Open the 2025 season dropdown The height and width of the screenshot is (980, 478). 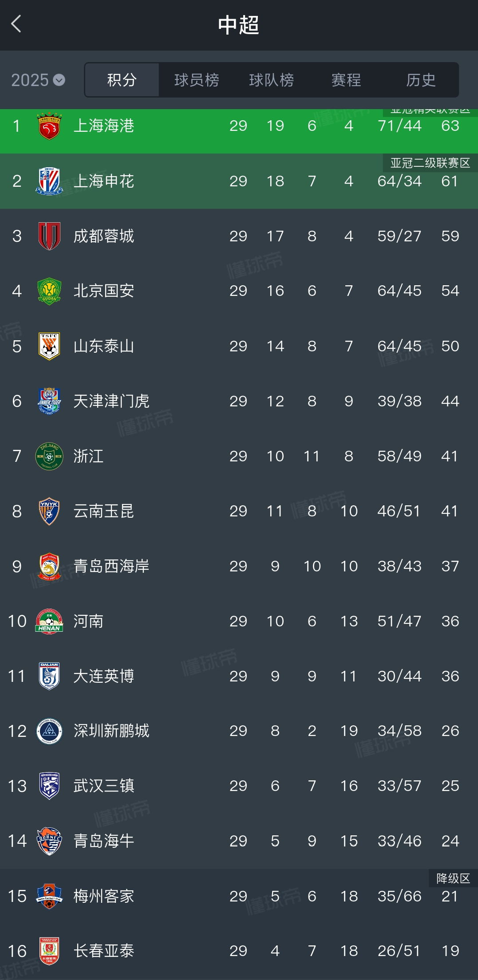(x=38, y=80)
